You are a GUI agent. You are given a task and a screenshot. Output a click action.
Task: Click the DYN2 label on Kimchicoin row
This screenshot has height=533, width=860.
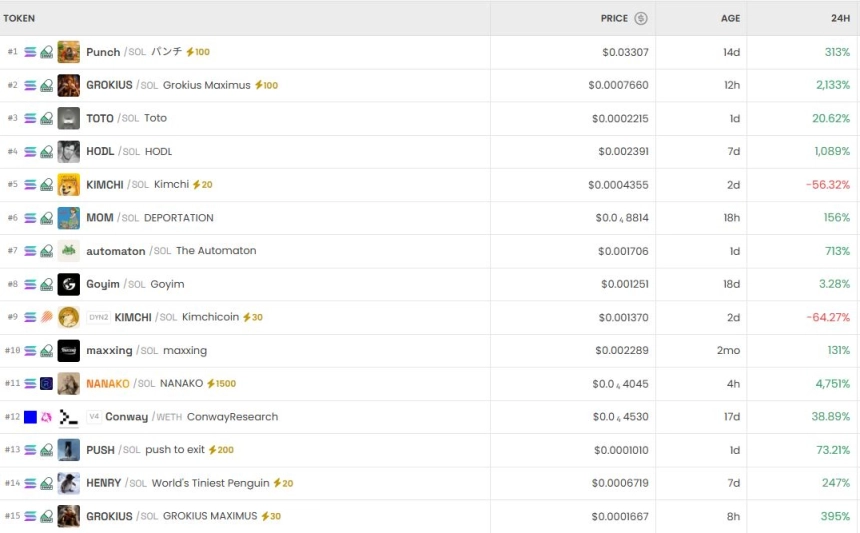pos(98,317)
